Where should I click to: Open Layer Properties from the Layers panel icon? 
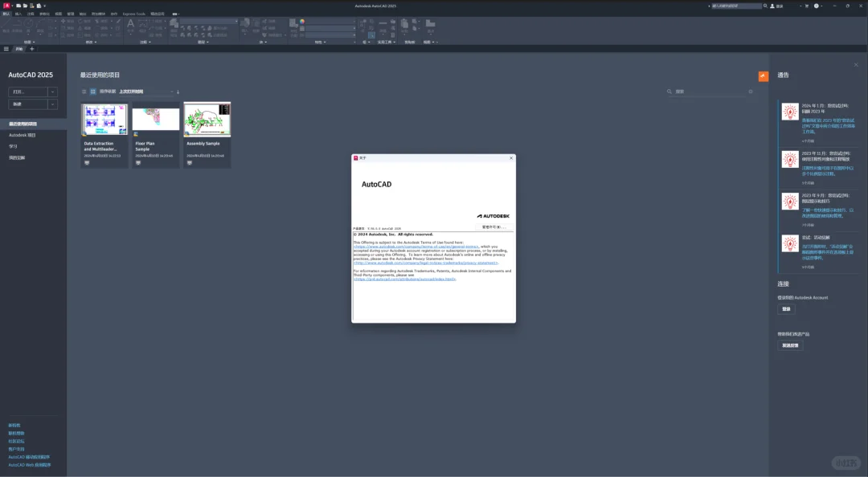172,22
